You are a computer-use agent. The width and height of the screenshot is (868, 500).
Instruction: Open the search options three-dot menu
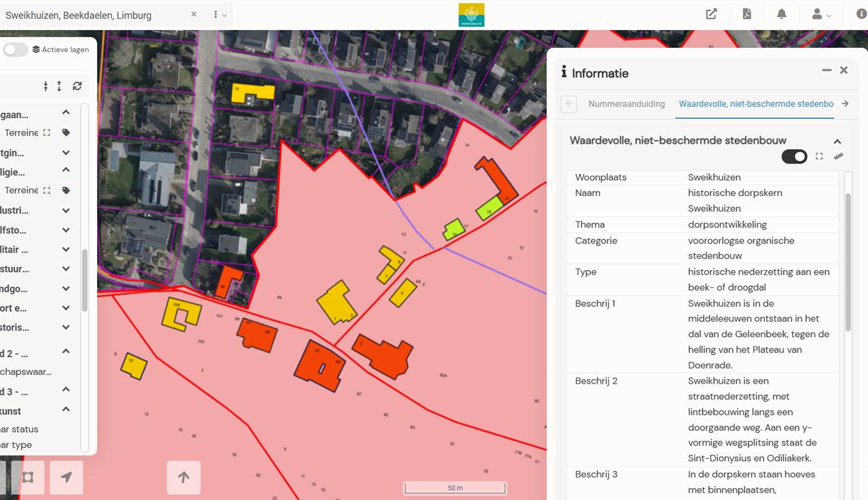tap(219, 15)
